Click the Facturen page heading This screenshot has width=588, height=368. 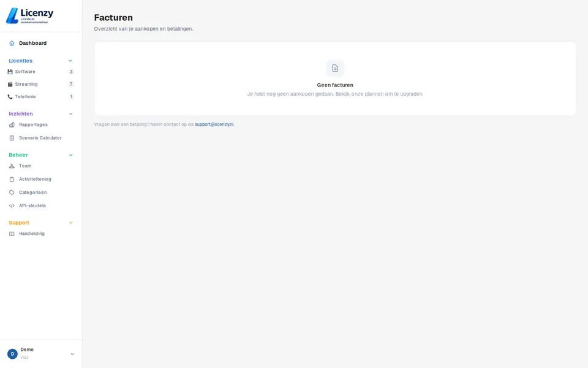click(113, 18)
